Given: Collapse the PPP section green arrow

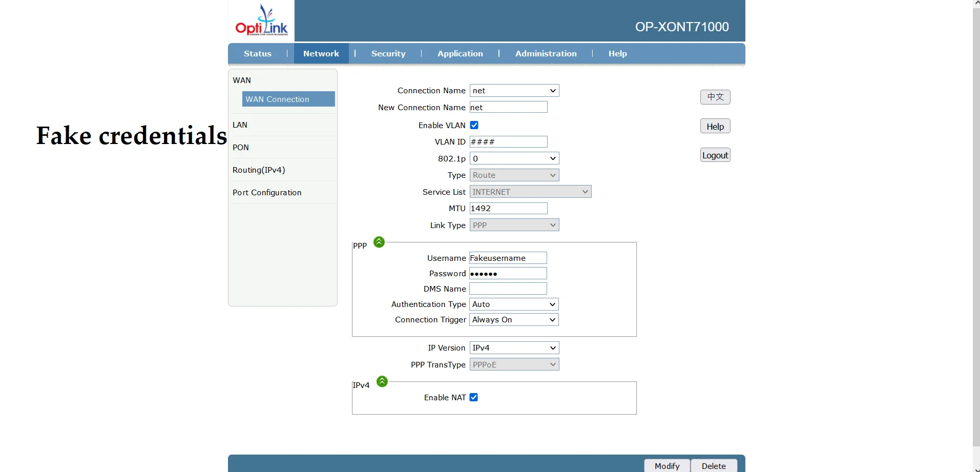Looking at the screenshot, I should (379, 242).
